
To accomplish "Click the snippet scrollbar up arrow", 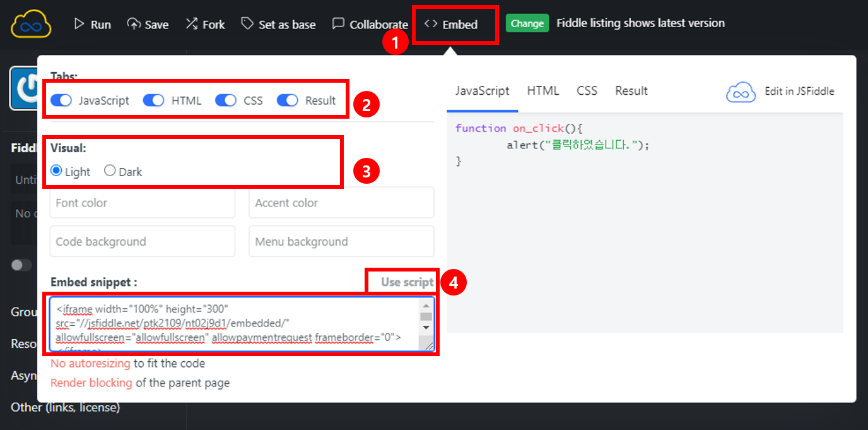I will pos(426,305).
